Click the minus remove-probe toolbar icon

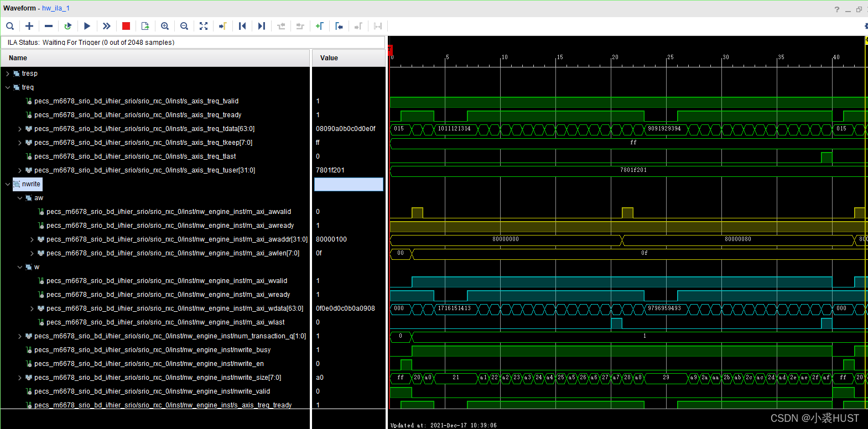tap(49, 26)
